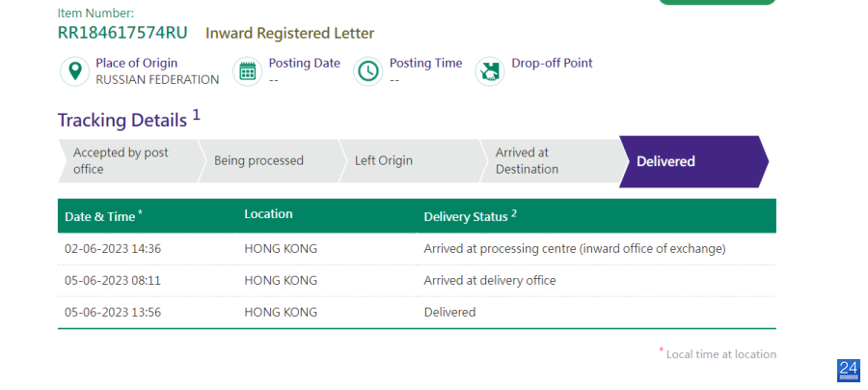Click the Date & Time column header
The height and width of the screenshot is (390, 868).
pos(103,216)
